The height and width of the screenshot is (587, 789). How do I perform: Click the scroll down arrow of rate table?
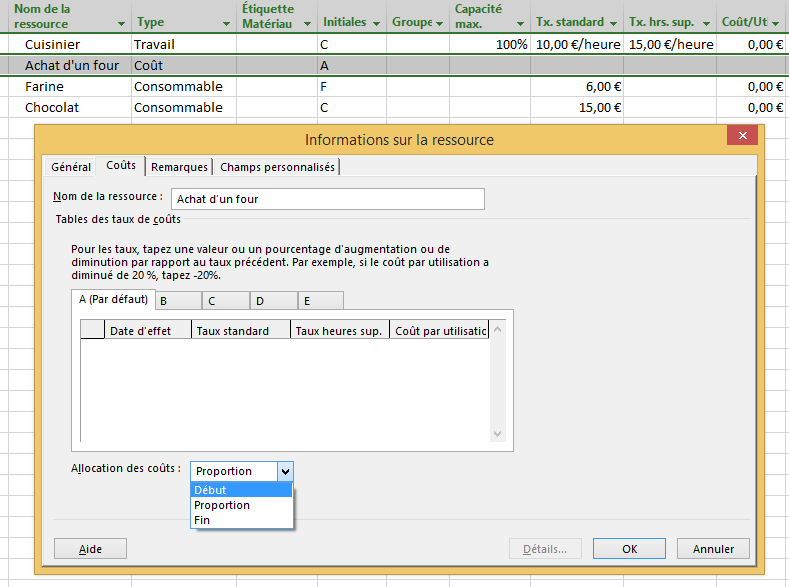pos(497,434)
